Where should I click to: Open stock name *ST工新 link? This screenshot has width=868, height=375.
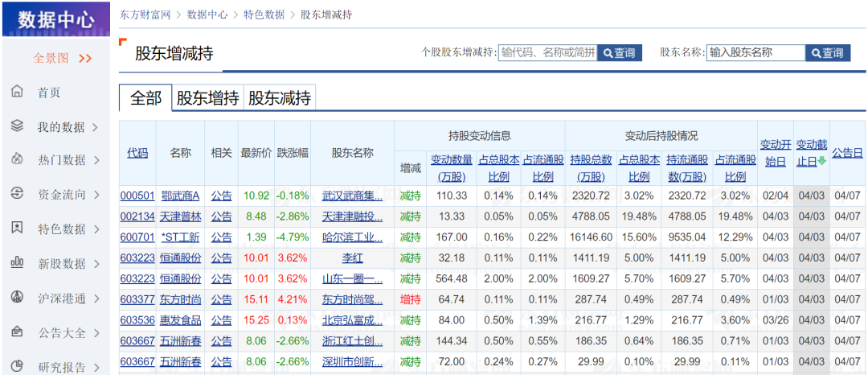tap(180, 237)
